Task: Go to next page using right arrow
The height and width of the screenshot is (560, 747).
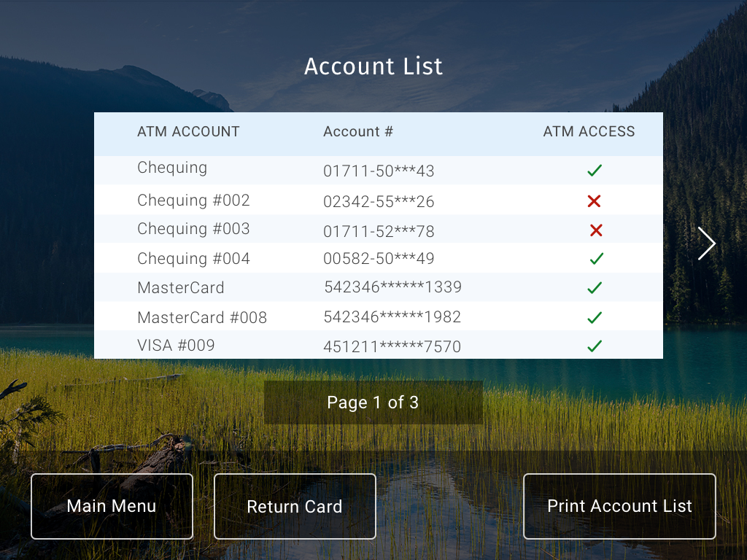Action: click(x=706, y=244)
